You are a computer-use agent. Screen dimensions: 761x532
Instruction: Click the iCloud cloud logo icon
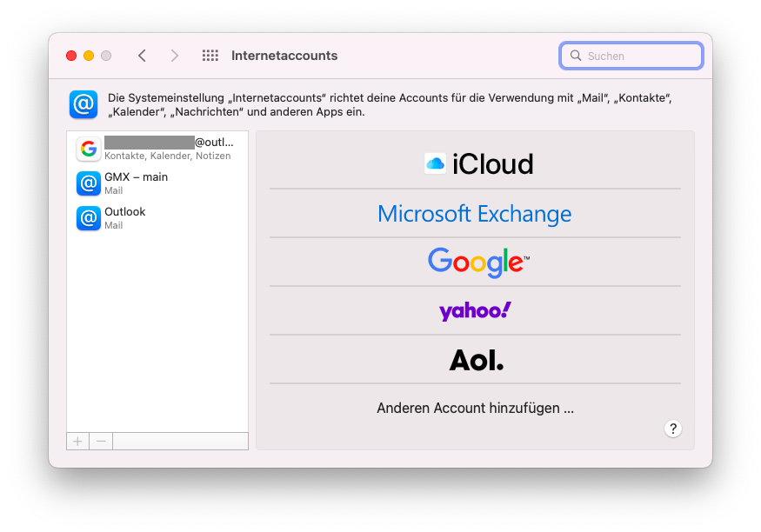point(435,164)
